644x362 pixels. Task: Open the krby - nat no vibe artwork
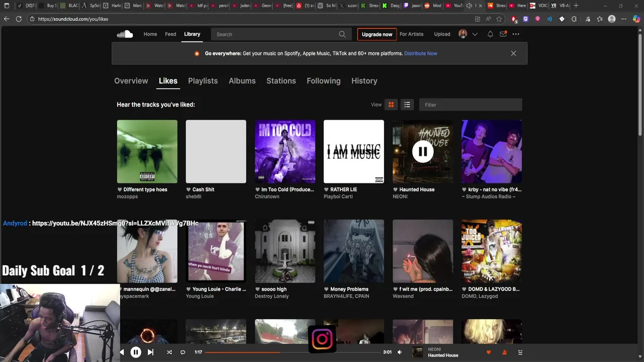pyautogui.click(x=492, y=151)
